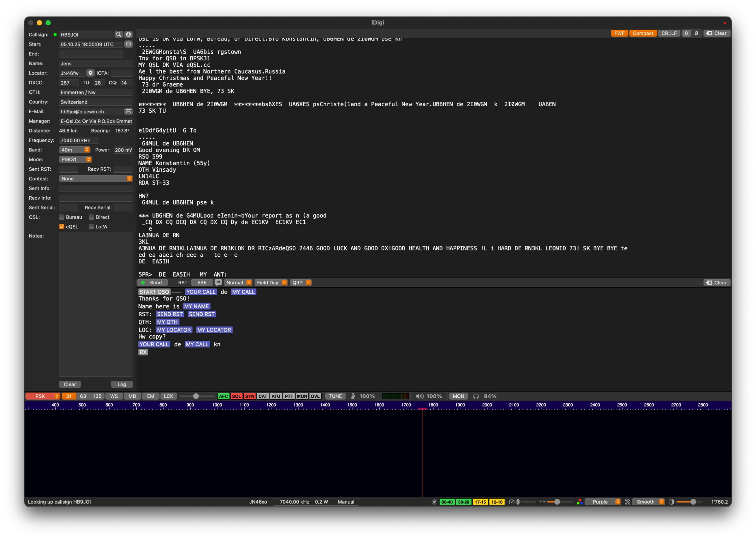
Task: Click the Callsign input field HB9JOI
Action: pyautogui.click(x=86, y=34)
